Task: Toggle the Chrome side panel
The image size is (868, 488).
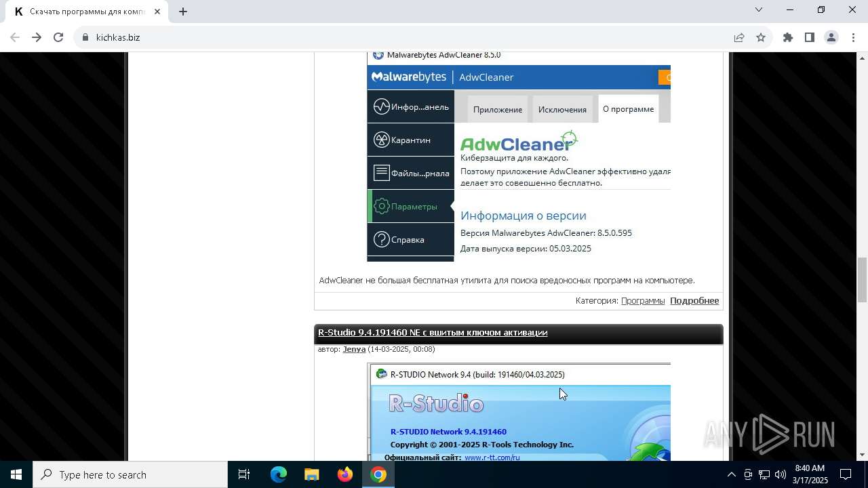Action: pyautogui.click(x=810, y=37)
